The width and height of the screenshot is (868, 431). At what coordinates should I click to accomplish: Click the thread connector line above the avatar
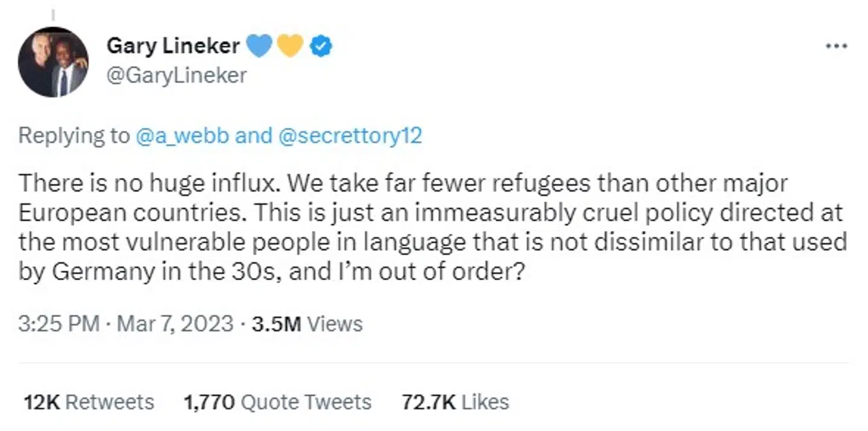click(52, 14)
